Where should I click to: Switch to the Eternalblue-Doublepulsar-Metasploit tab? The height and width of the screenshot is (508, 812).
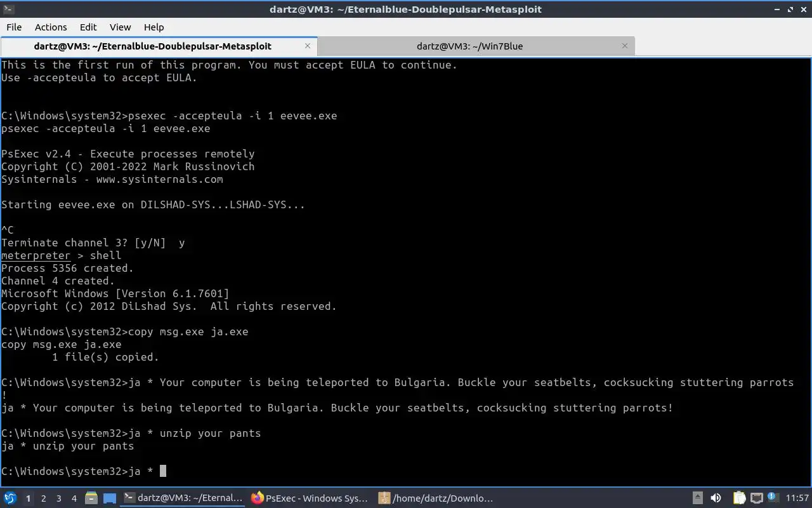(x=152, y=46)
